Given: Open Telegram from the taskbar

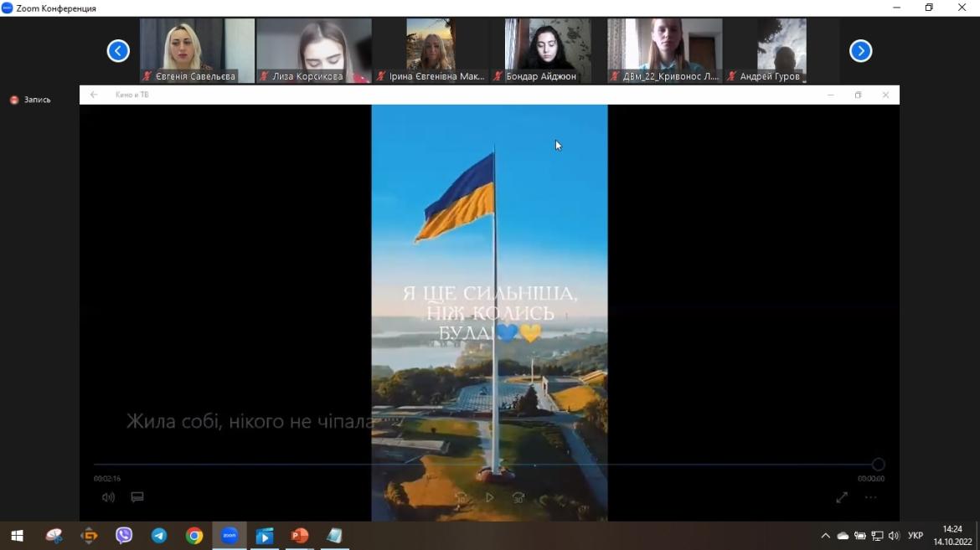Looking at the screenshot, I should click(159, 536).
